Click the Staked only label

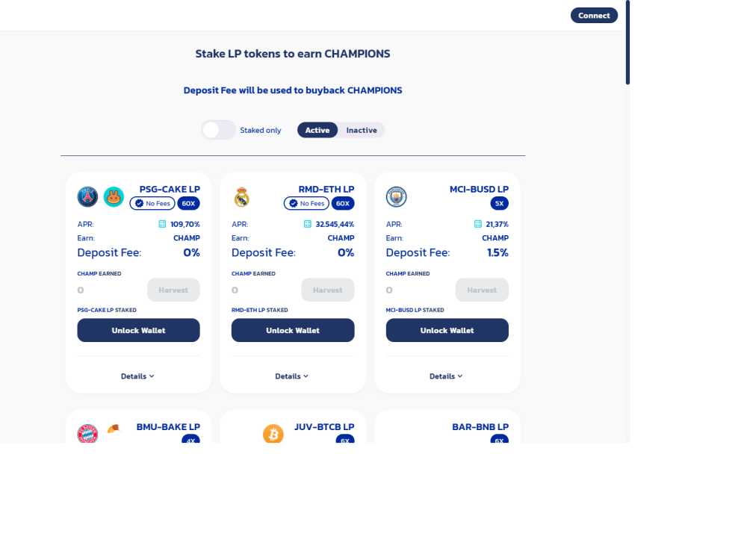261,130
